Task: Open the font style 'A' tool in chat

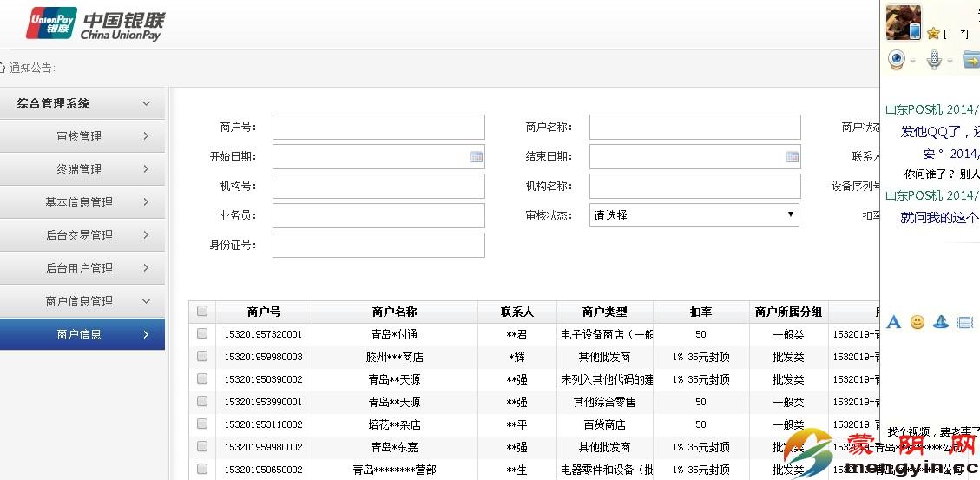Action: pos(894,322)
